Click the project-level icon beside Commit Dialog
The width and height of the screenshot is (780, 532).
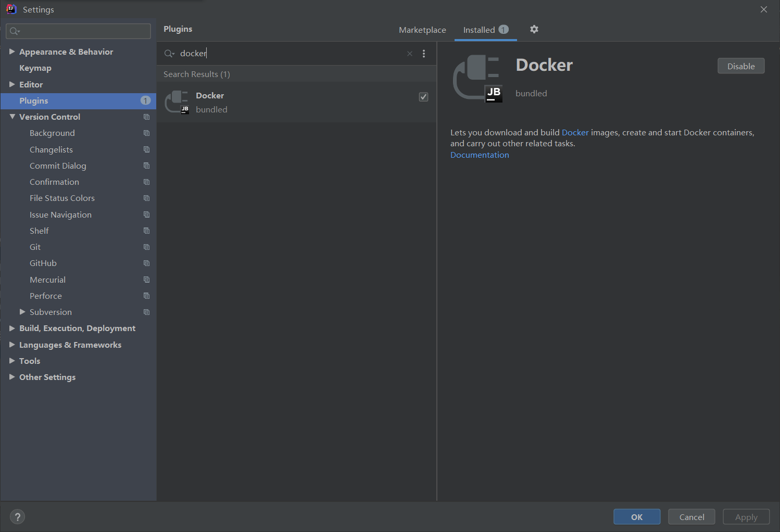pos(146,166)
